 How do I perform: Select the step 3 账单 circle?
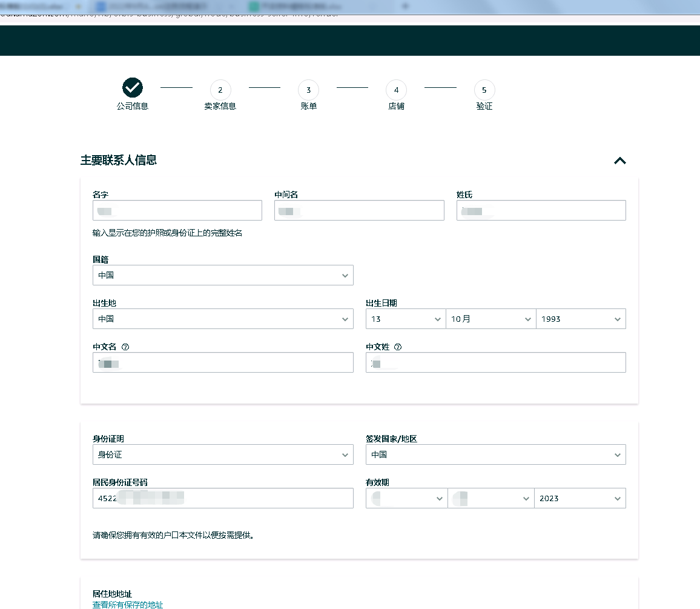pyautogui.click(x=308, y=90)
